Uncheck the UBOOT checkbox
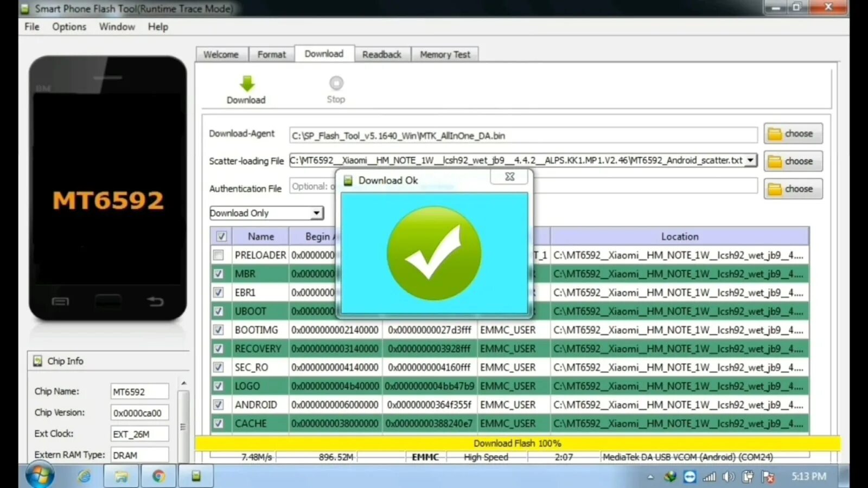The width and height of the screenshot is (868, 488). 218,311
